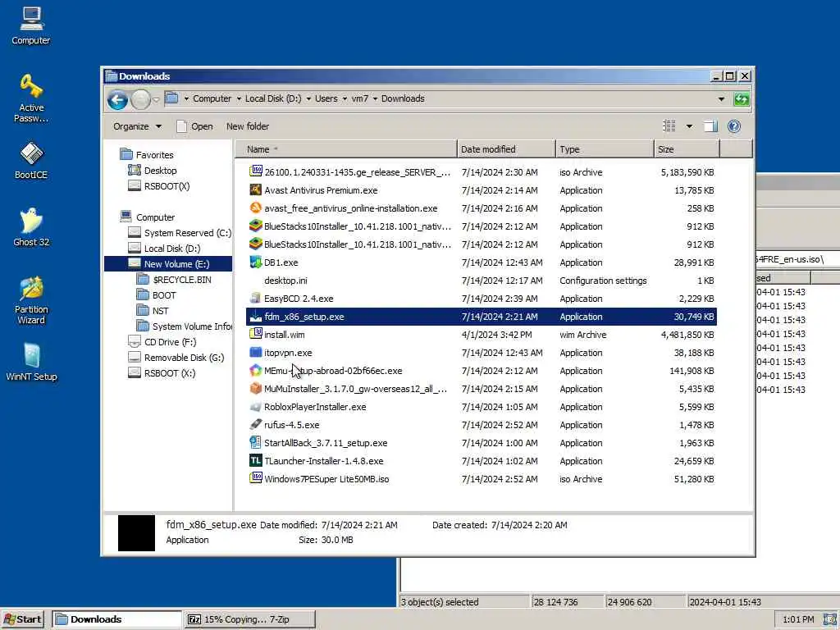Select the rufus-4.5.exe file icon
This screenshot has width=840, height=630.
pyautogui.click(x=256, y=425)
